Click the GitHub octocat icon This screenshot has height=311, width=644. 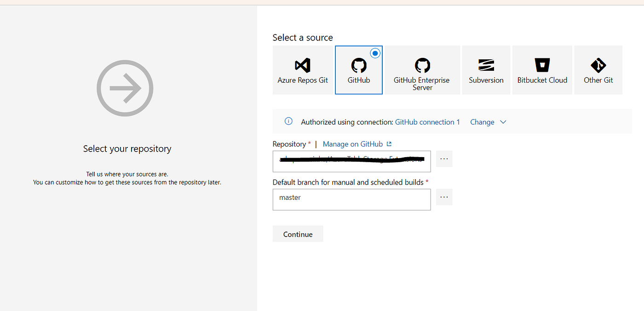click(359, 64)
